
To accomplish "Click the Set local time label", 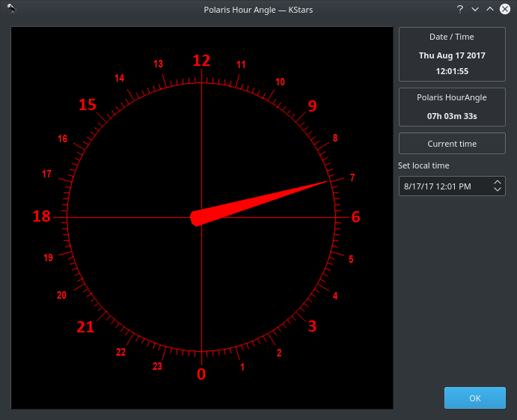I will click(x=423, y=165).
